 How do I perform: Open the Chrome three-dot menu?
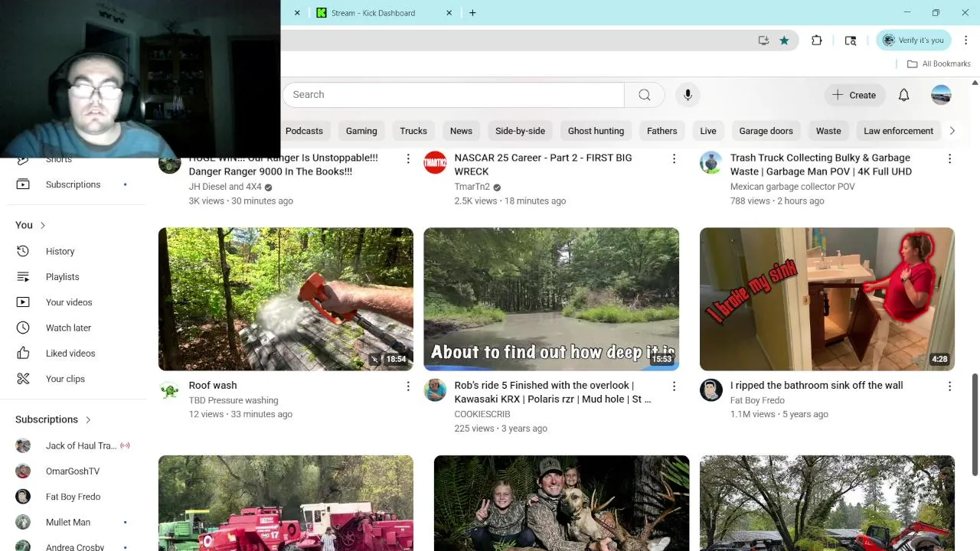966,41
